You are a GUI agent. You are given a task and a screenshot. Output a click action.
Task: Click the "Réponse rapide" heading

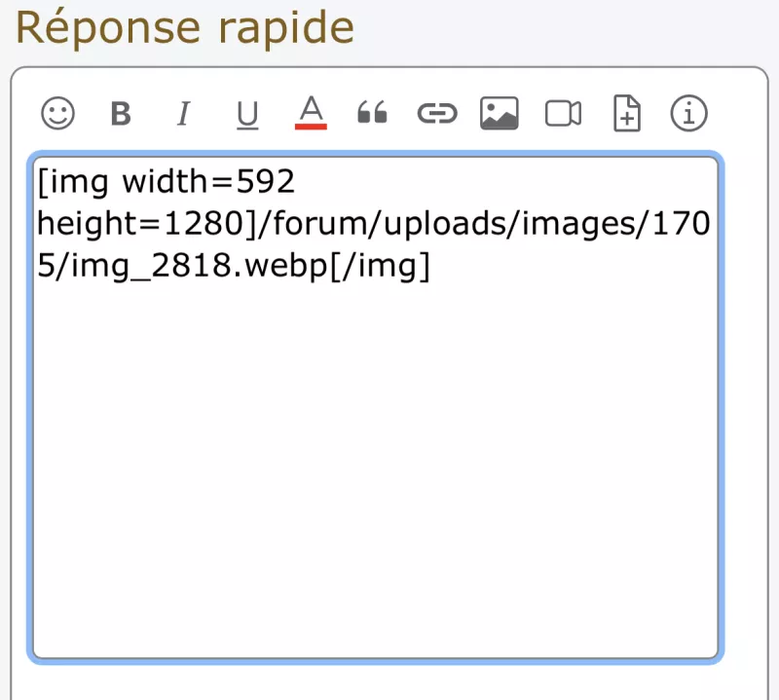pos(185,27)
